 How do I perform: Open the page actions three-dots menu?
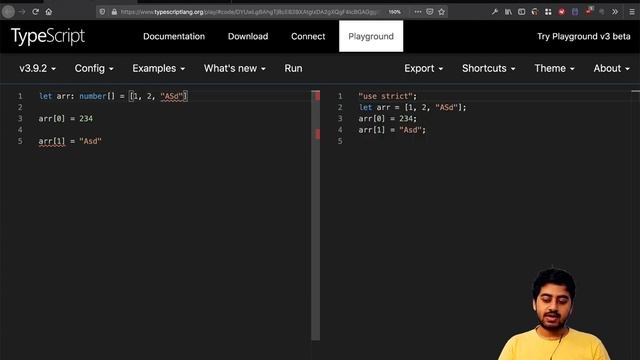(x=418, y=12)
